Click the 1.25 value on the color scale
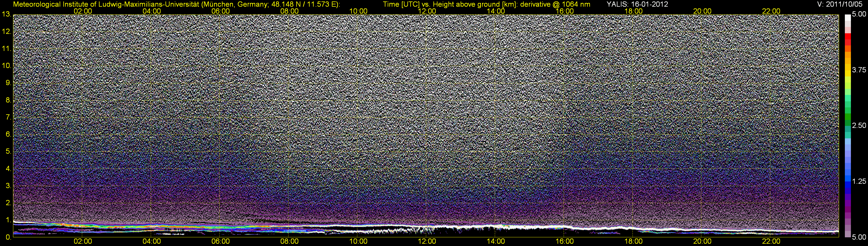The image size is (868, 246). pos(858,182)
